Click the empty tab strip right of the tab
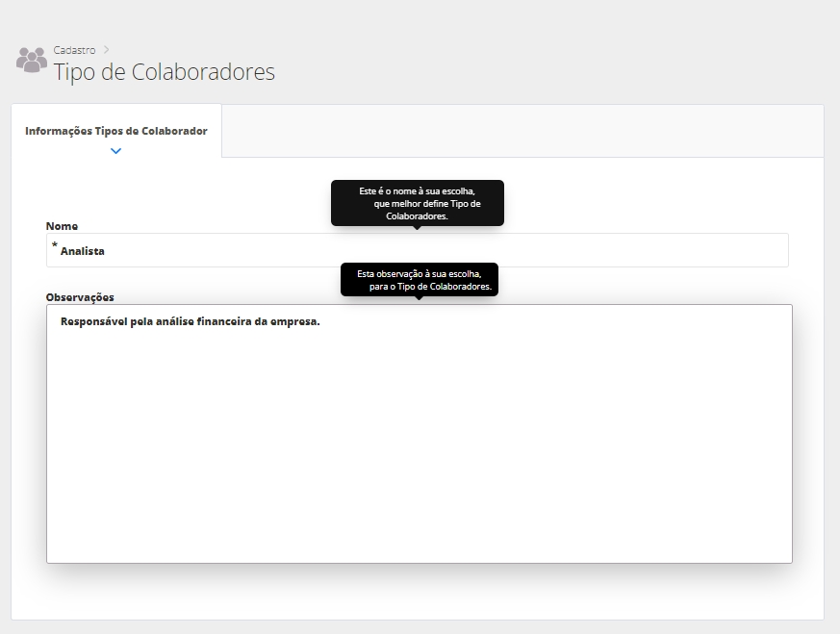The width and height of the screenshot is (840, 634). point(522,131)
